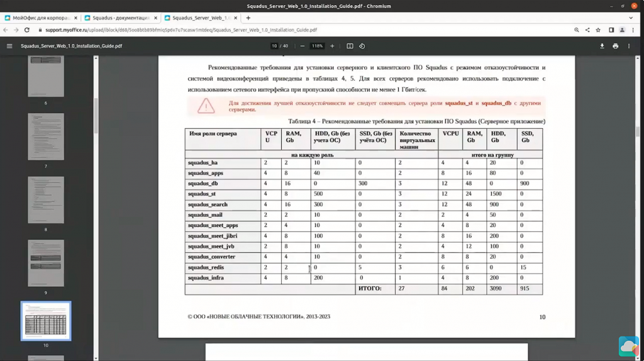Select the Squadus_Server_Web_1.0 tab
Viewport: 644px width, 361px height.
click(201, 18)
